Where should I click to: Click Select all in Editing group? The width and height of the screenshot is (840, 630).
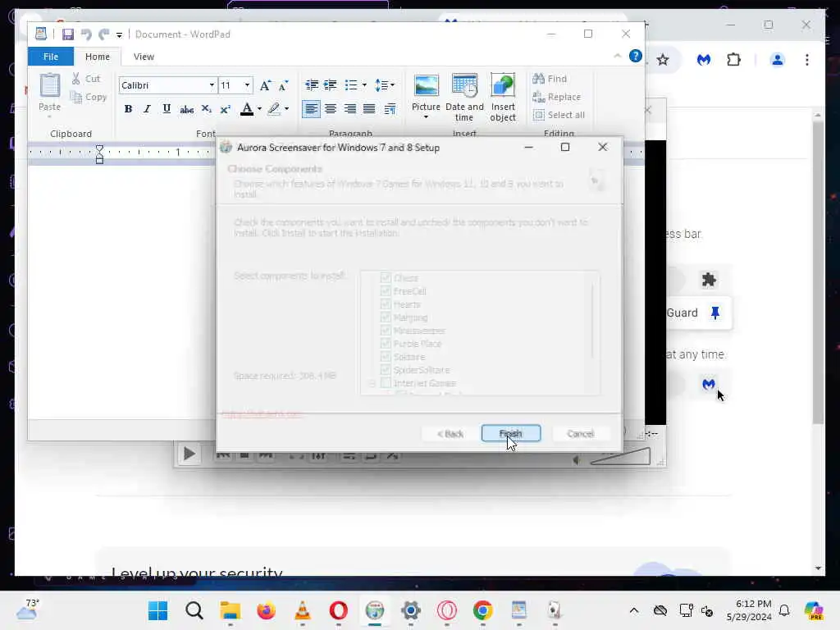tap(559, 115)
